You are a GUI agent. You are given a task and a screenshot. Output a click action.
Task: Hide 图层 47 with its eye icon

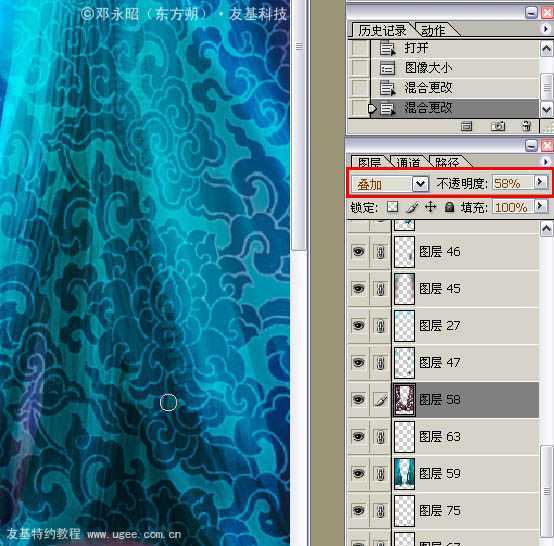click(358, 363)
